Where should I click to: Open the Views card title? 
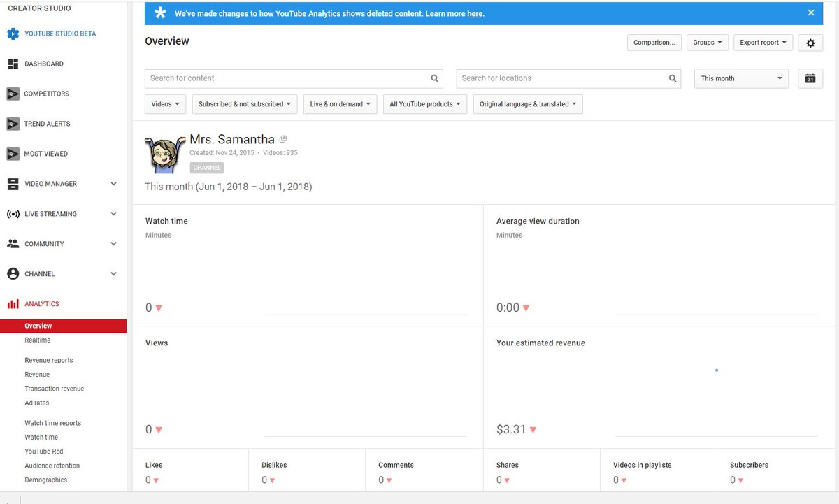pos(157,343)
